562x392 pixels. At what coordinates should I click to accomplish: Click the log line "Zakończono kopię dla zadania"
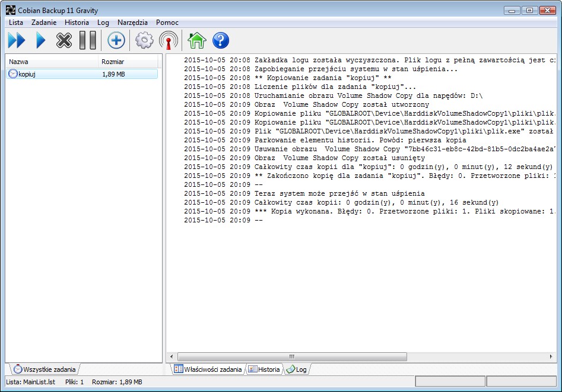pos(370,176)
